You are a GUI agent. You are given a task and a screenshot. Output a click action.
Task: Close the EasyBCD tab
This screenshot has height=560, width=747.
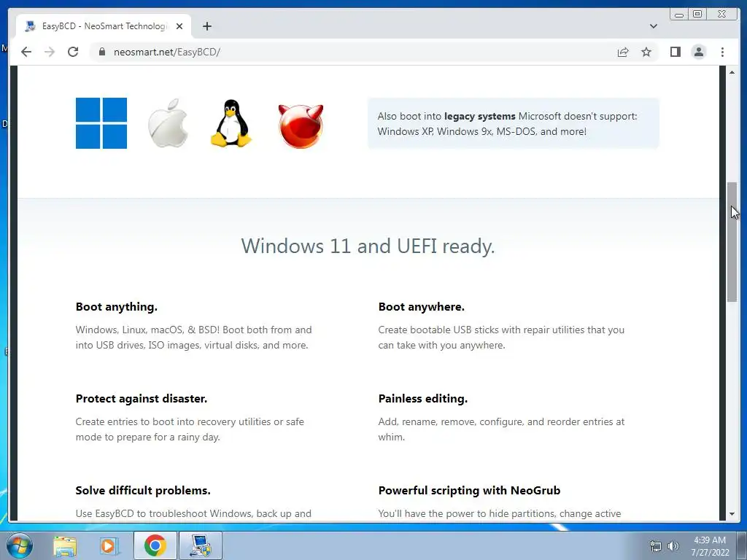(179, 26)
